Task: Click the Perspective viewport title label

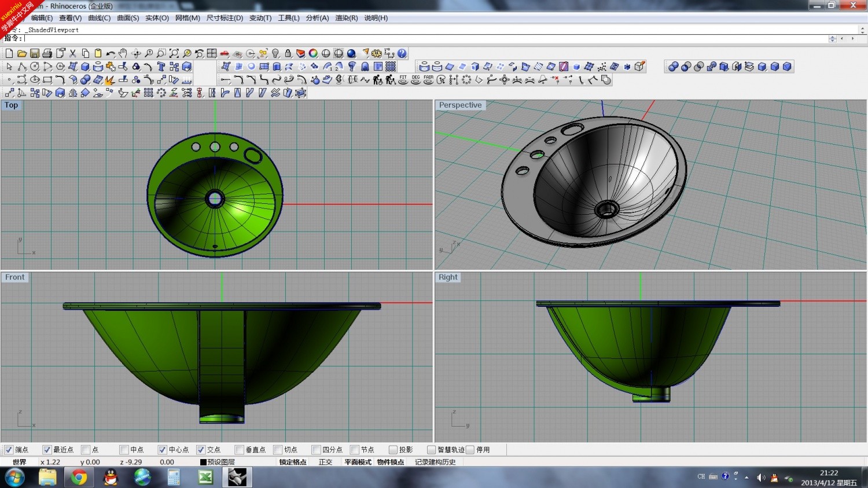Action: [460, 105]
